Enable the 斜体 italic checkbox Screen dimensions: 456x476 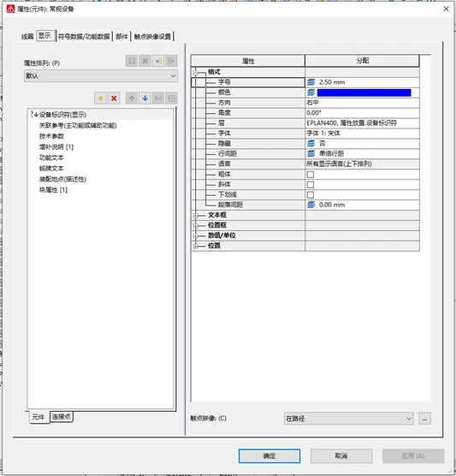(x=311, y=185)
